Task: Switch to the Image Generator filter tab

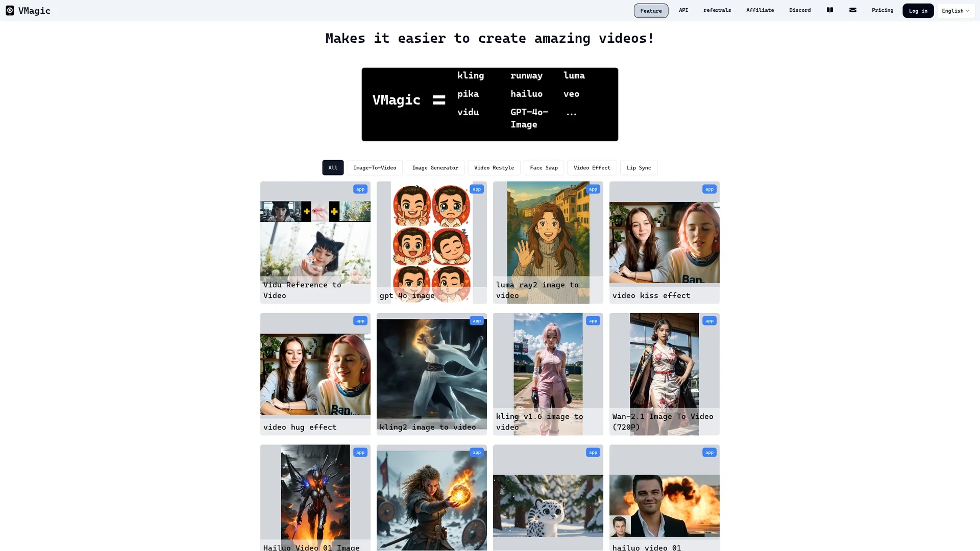Action: pyautogui.click(x=435, y=168)
